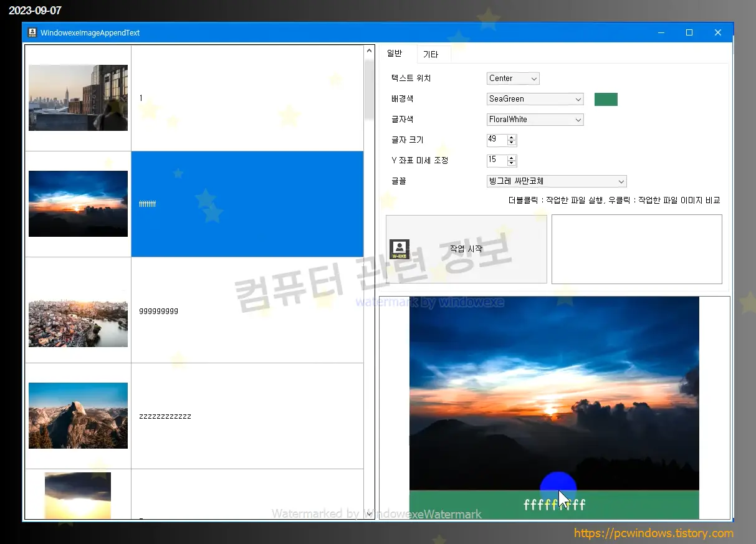Click the 더블클릭 usage hint text
Viewport: 756px width, 544px height.
click(614, 201)
